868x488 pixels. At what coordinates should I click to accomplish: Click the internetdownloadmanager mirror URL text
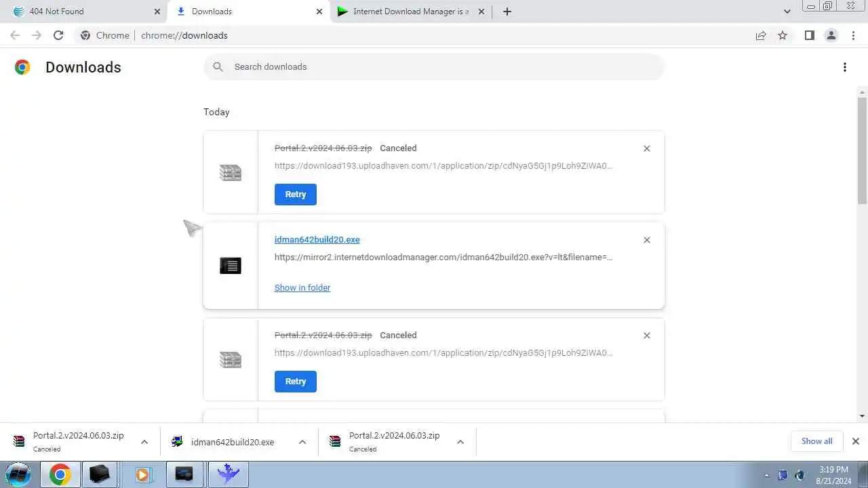pyautogui.click(x=443, y=258)
